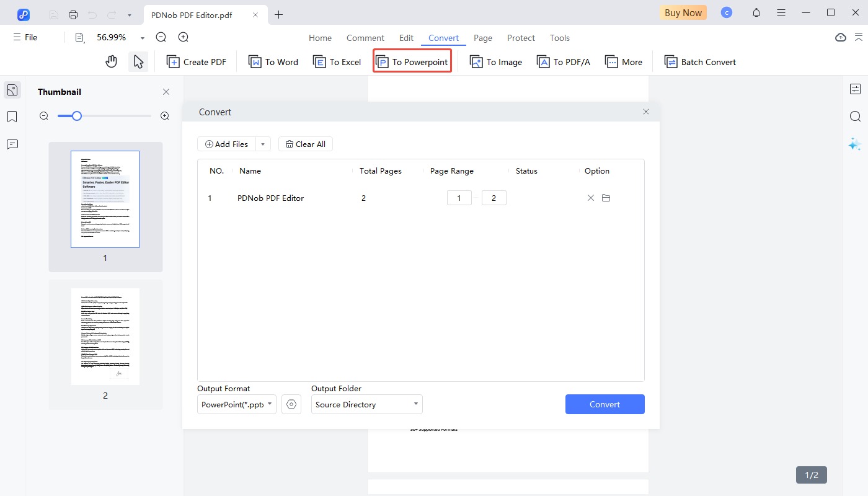The height and width of the screenshot is (496, 868).
Task: Switch to the Edit tab
Action: coord(406,38)
